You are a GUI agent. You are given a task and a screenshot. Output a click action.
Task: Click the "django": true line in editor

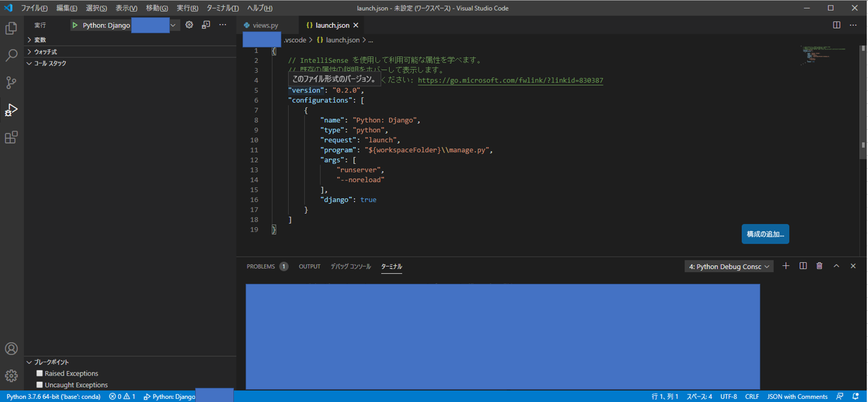348,199
